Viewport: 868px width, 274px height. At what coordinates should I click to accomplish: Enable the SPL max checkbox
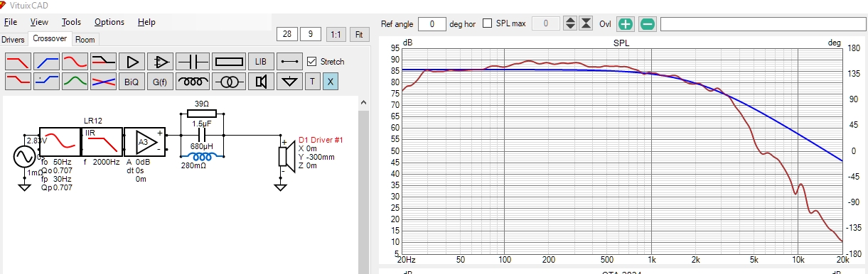pos(487,23)
